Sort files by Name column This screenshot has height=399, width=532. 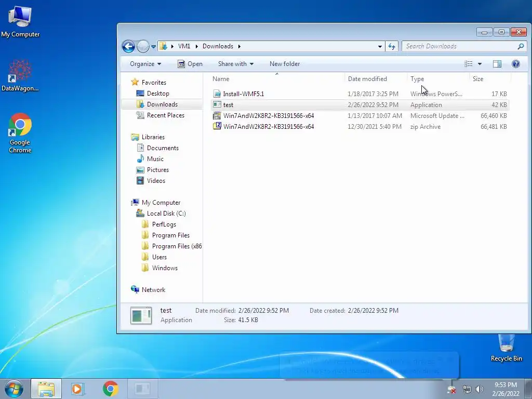click(221, 79)
